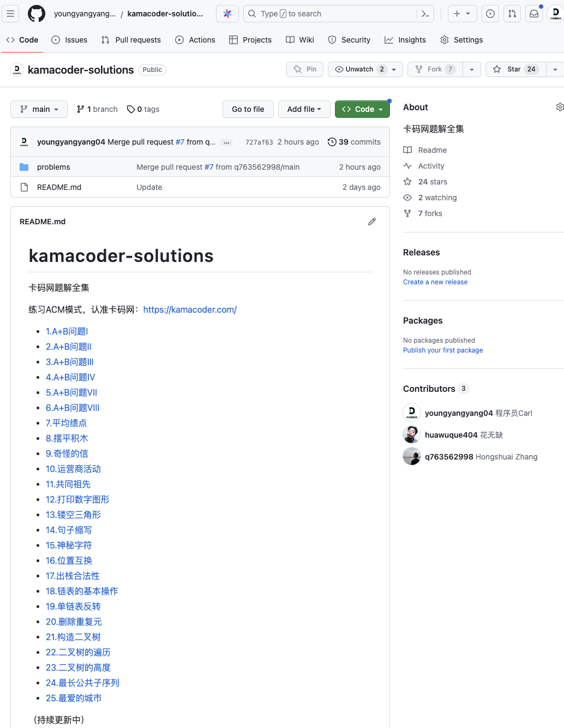564x728 pixels.
Task: Expand the main branch dropdown
Action: pyautogui.click(x=39, y=109)
